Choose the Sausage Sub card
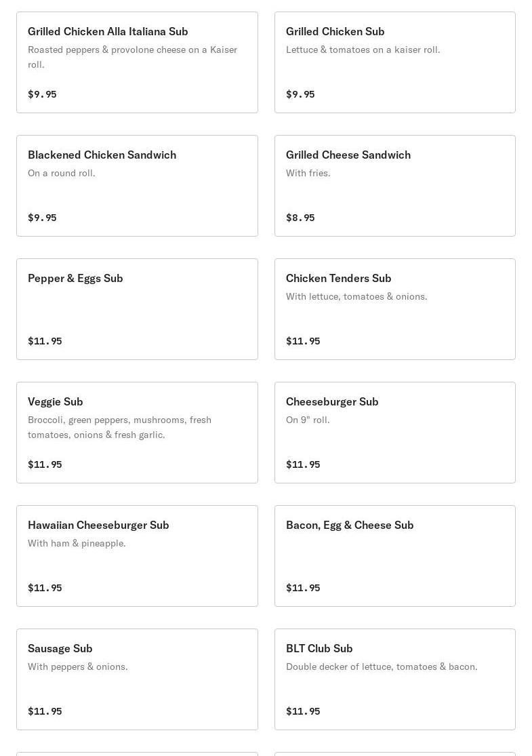 coord(137,679)
